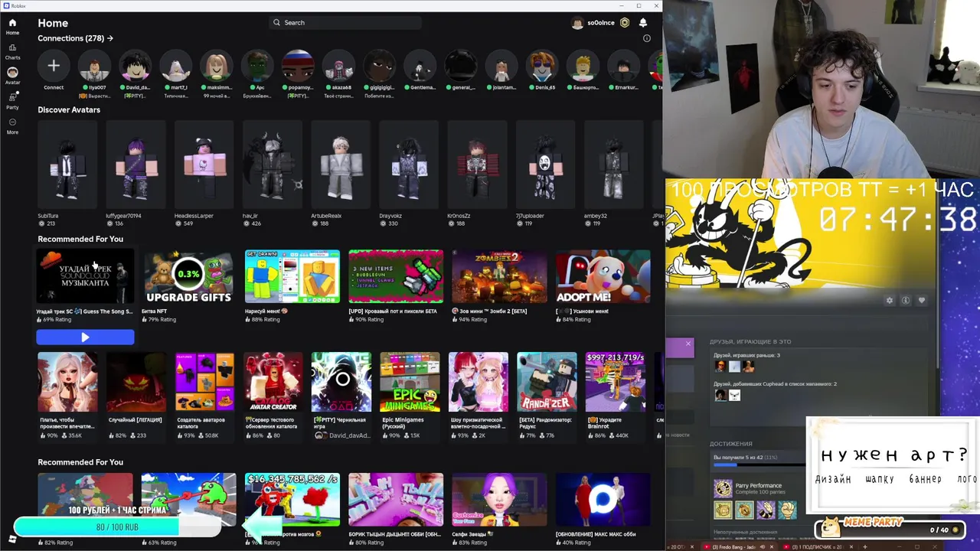Image resolution: width=980 pixels, height=551 pixels.
Task: View SubiTura's avatar card
Action: (67, 164)
